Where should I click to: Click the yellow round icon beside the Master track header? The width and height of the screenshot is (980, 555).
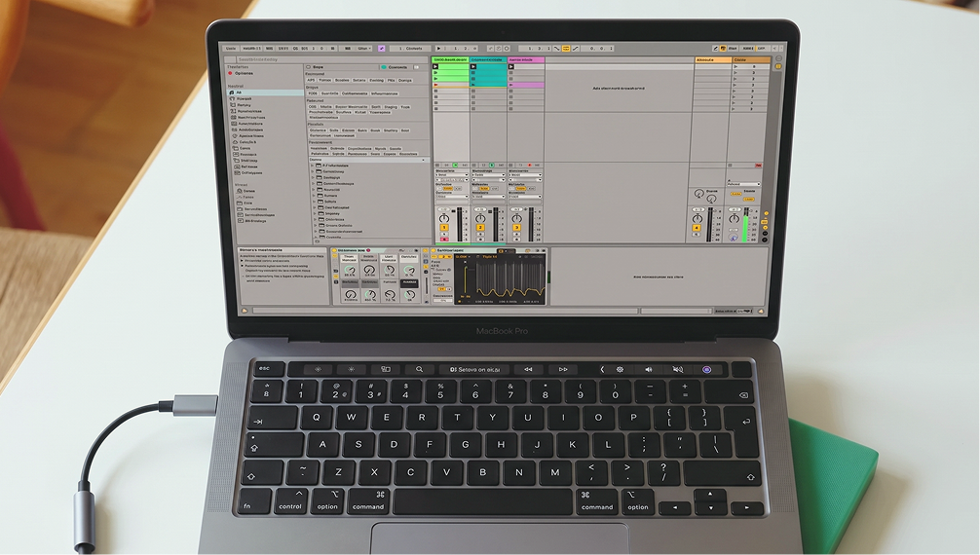click(x=778, y=66)
